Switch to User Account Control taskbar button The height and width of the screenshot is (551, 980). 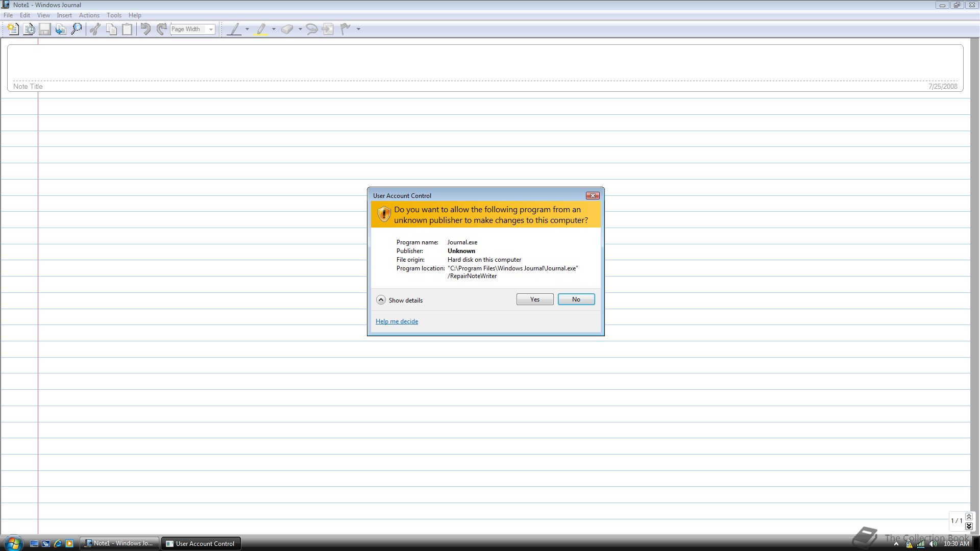201,543
